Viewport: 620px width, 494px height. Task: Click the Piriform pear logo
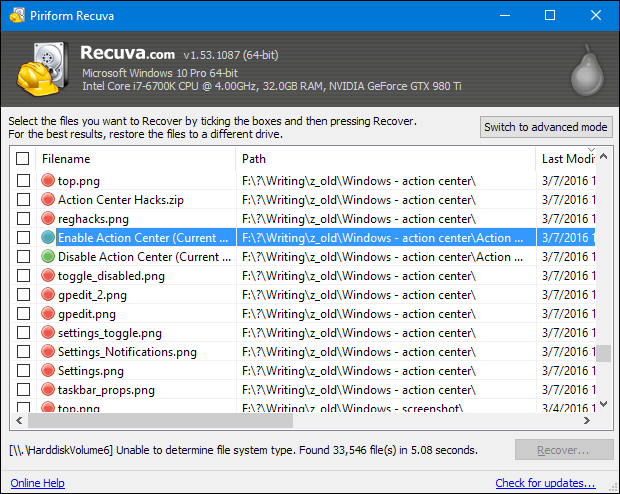click(x=588, y=70)
